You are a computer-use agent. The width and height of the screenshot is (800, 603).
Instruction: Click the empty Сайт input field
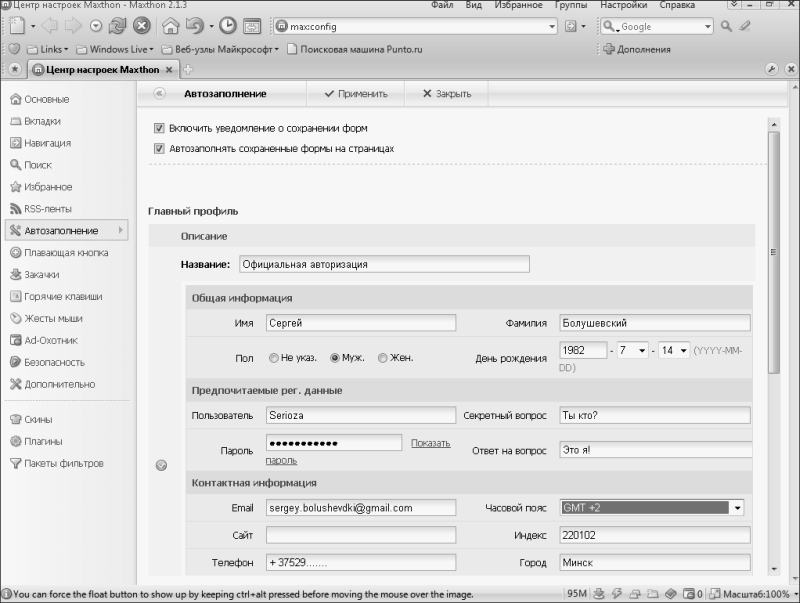[361, 535]
